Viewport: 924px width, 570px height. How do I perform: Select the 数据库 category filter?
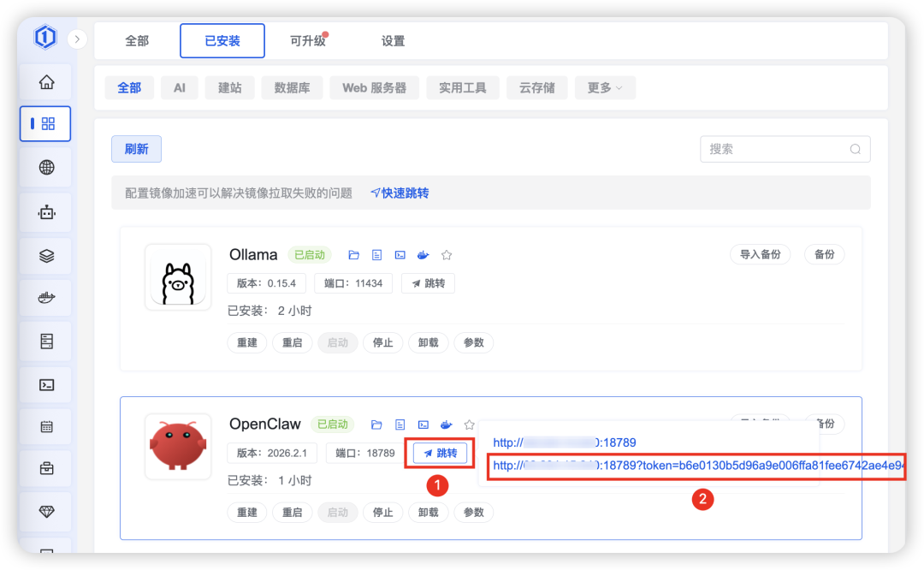(x=292, y=87)
